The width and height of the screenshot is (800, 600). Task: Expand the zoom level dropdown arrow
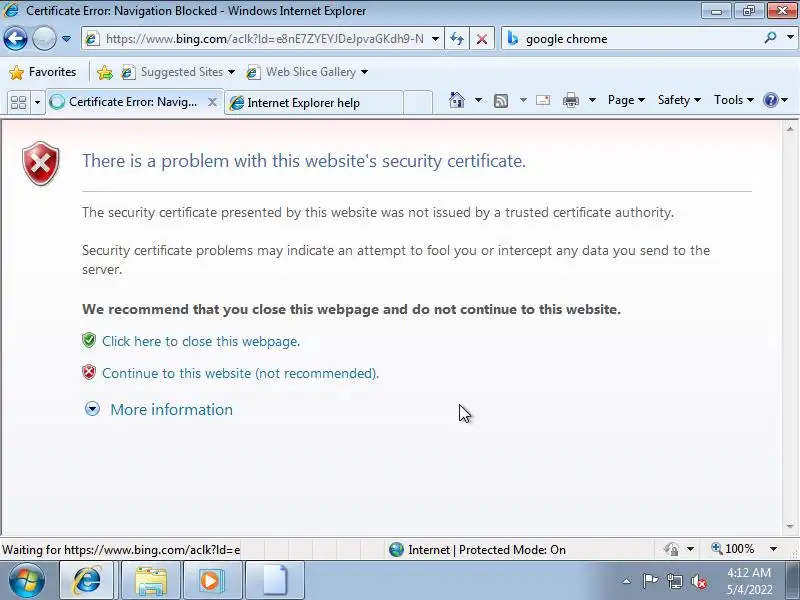[773, 549]
